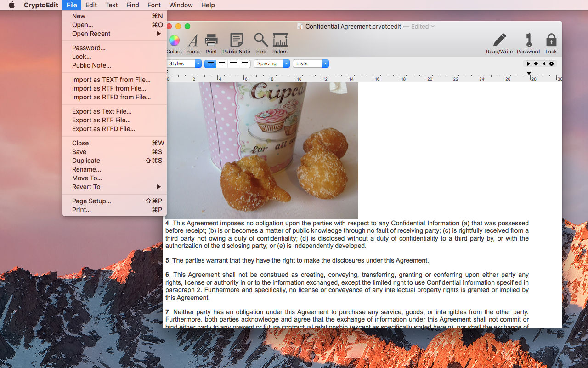Image resolution: width=588 pixels, height=368 pixels.
Task: Choose Move To… from the File menu
Action: [114, 178]
